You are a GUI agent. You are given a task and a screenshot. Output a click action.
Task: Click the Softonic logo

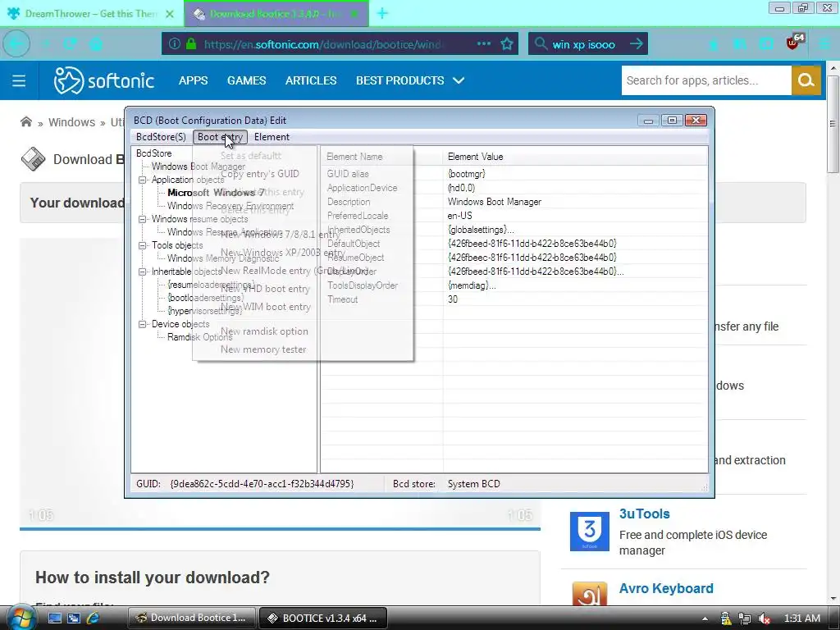(x=104, y=80)
